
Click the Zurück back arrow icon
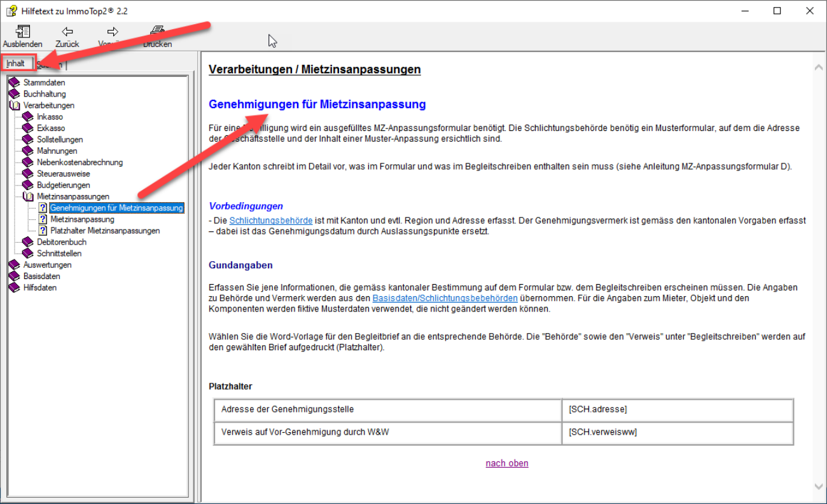point(67,32)
